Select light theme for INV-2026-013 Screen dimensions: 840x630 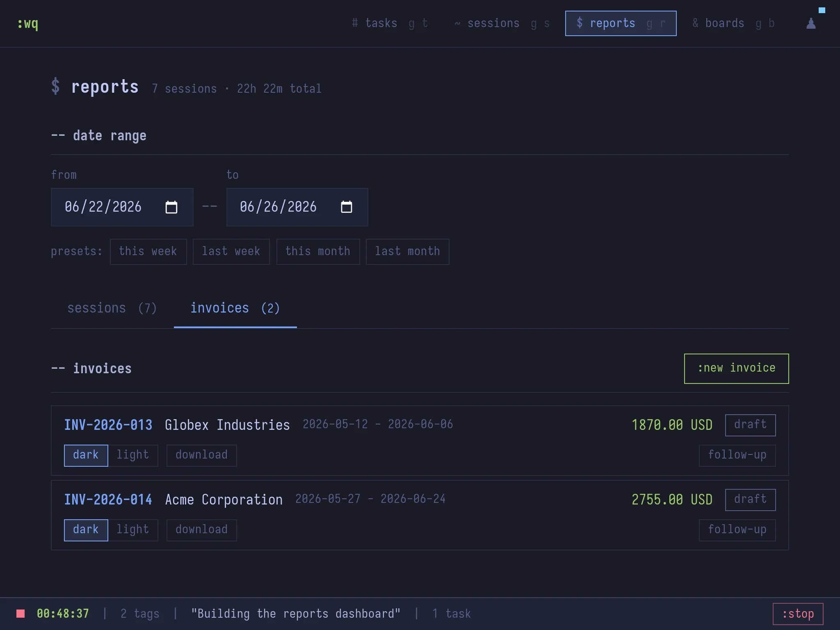pyautogui.click(x=133, y=455)
